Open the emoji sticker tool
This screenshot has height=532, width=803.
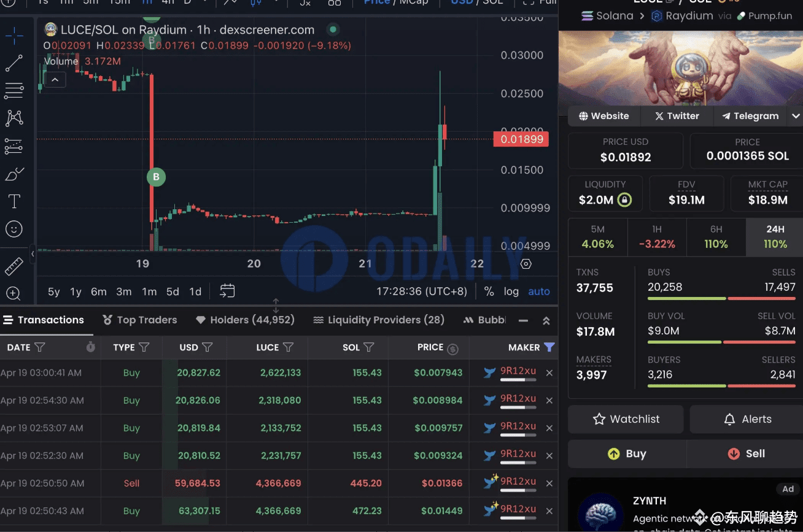point(15,229)
